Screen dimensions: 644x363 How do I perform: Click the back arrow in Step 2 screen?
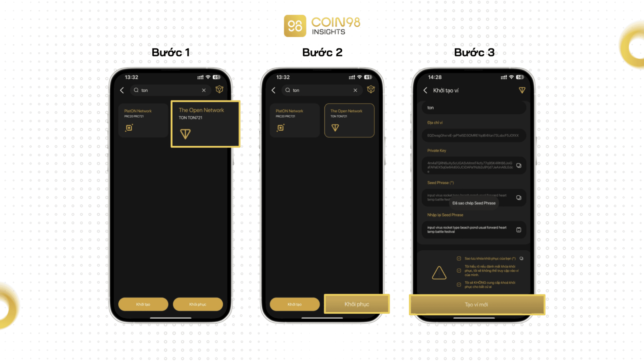pyautogui.click(x=273, y=90)
